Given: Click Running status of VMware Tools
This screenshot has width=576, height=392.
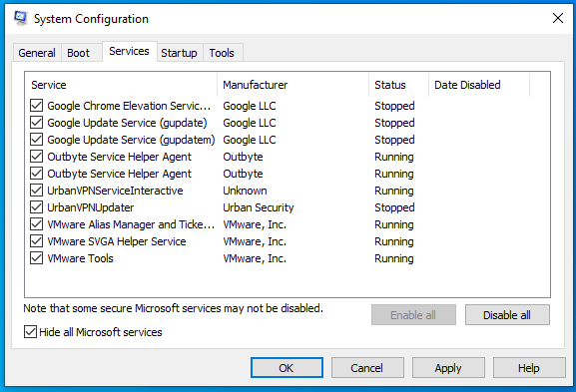Looking at the screenshot, I should 393,258.
